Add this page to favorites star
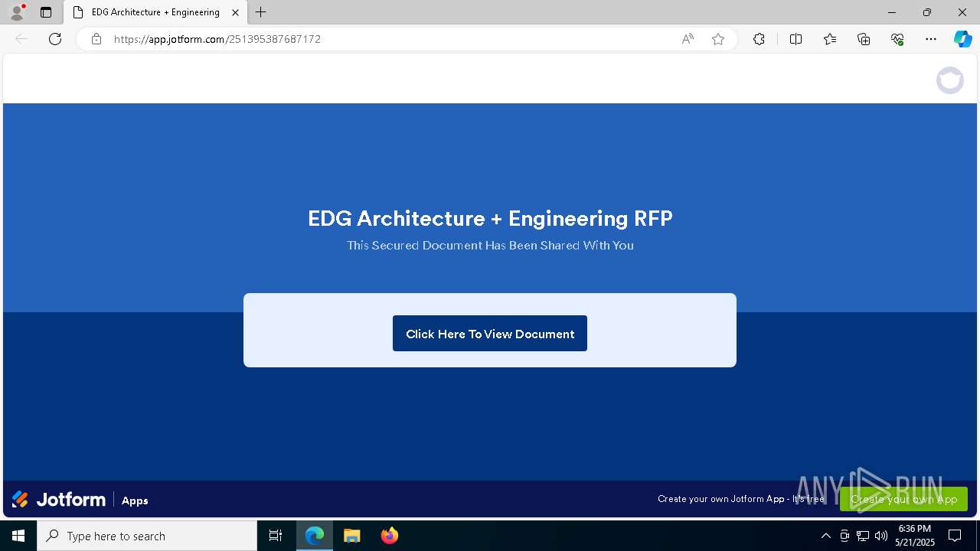This screenshot has height=551, width=980. coord(718,39)
